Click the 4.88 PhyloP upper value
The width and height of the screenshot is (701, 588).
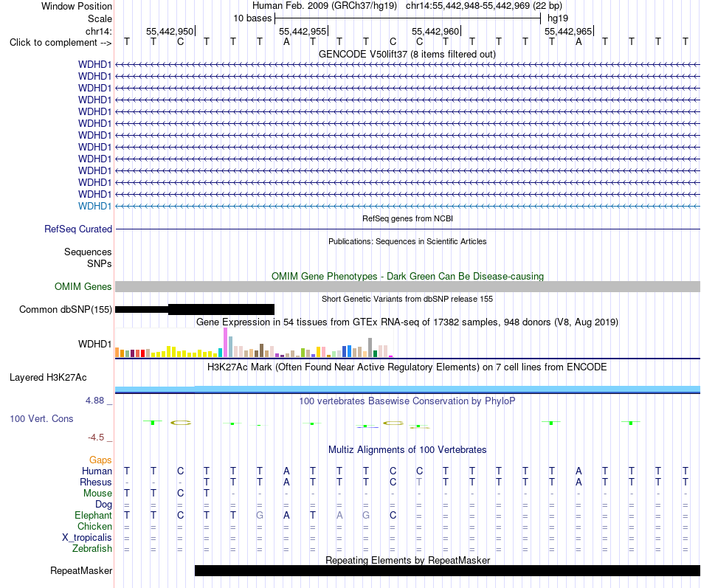pos(94,401)
